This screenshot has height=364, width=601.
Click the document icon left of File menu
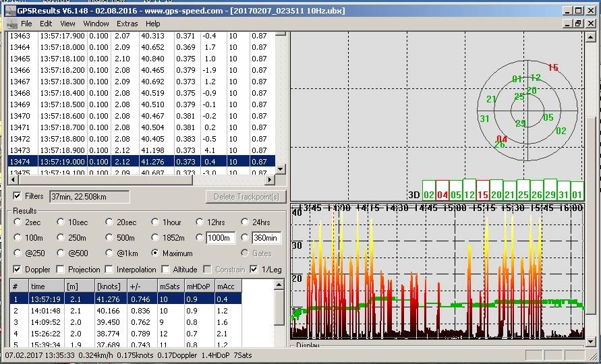pyautogui.click(x=12, y=24)
